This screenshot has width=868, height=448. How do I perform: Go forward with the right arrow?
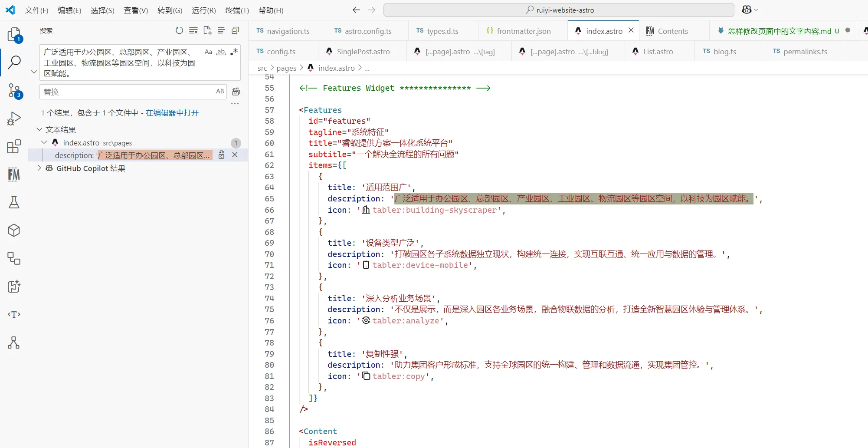coord(372,10)
